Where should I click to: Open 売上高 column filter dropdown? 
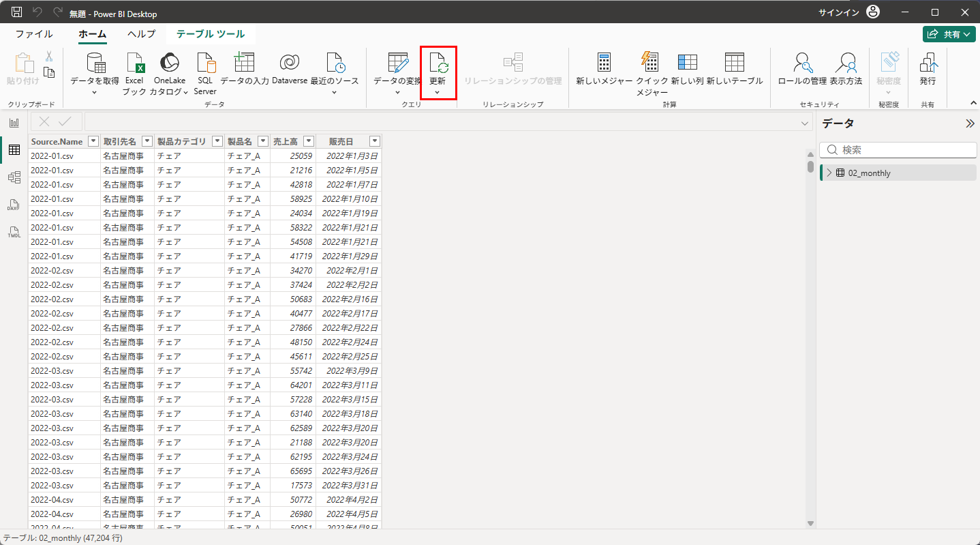click(309, 141)
